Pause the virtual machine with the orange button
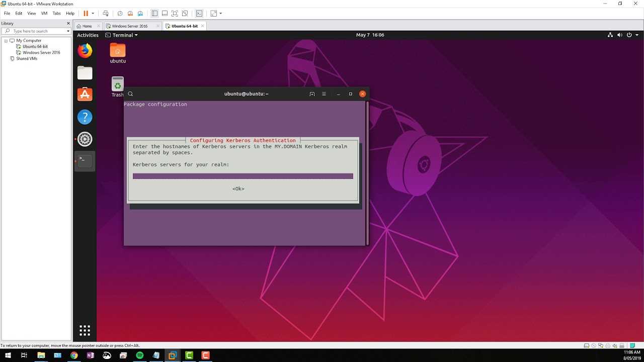Image resolution: width=644 pixels, height=362 pixels. click(86, 14)
